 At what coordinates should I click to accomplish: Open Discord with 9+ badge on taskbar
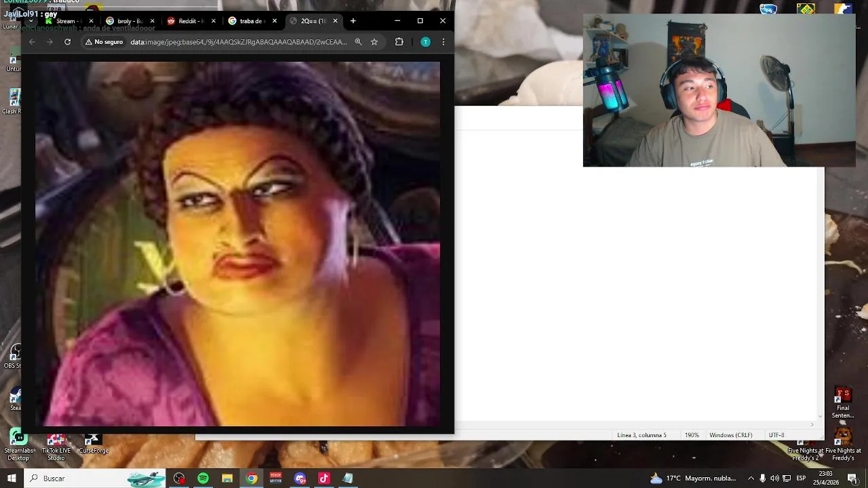[x=300, y=479]
